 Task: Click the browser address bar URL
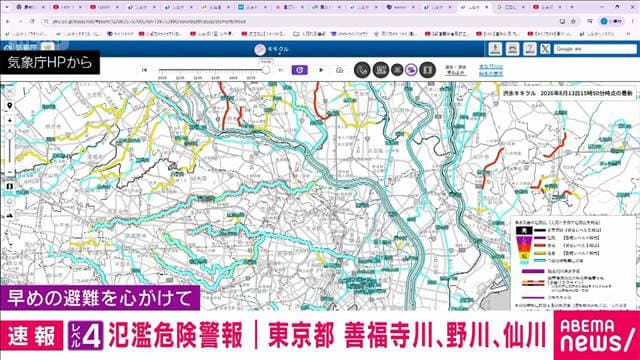tap(149, 21)
